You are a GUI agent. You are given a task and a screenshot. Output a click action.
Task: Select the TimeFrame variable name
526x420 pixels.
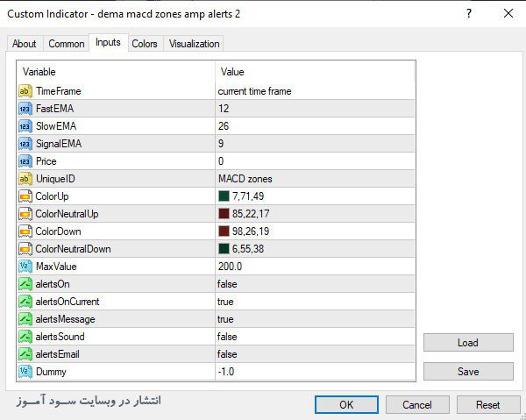(x=59, y=91)
